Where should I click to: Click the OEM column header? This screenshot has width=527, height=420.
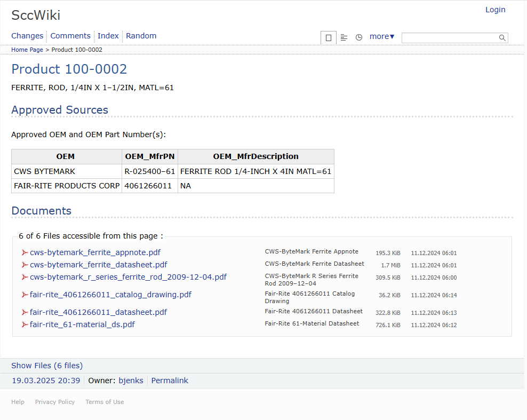[67, 157]
